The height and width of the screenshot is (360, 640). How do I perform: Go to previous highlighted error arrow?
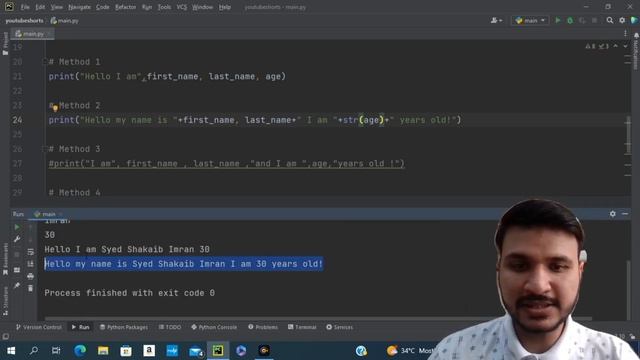(x=616, y=46)
